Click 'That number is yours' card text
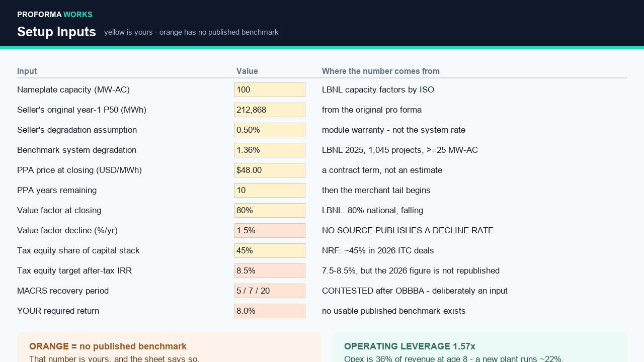This screenshot has height=362, width=644. tap(114, 358)
